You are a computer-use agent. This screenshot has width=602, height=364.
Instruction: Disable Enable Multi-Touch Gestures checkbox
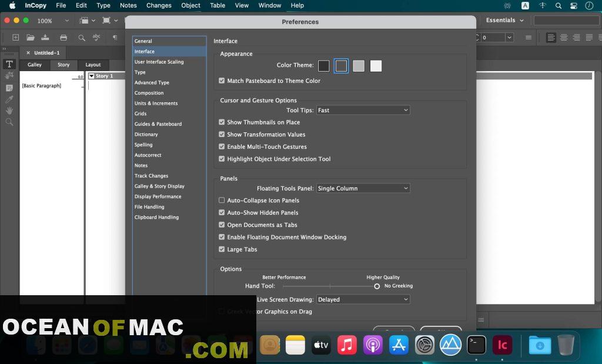222,146
